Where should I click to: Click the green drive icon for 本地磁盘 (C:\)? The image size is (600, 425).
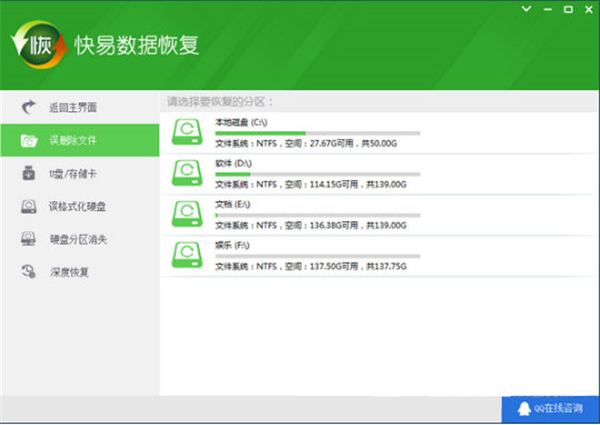click(x=188, y=134)
